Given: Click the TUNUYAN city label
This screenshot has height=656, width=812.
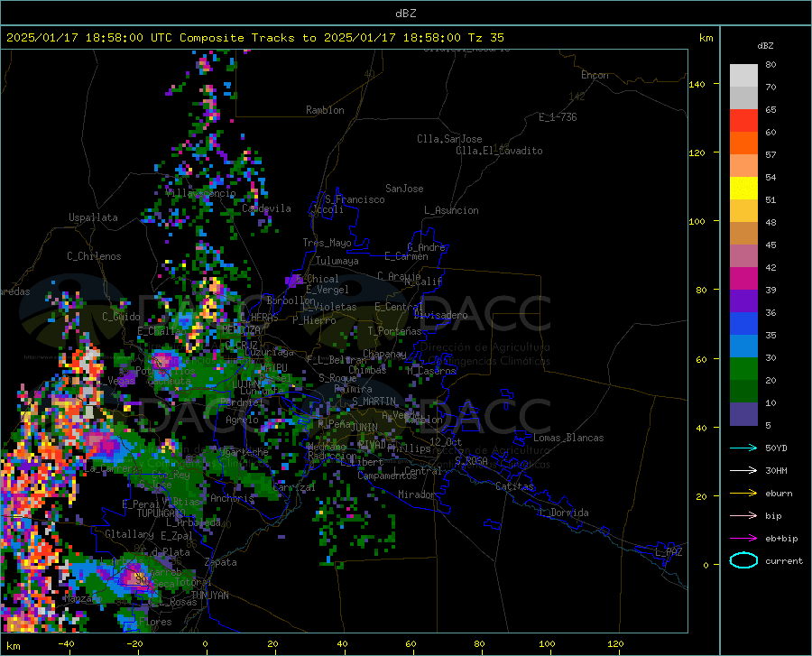Looking at the screenshot, I should (209, 595).
